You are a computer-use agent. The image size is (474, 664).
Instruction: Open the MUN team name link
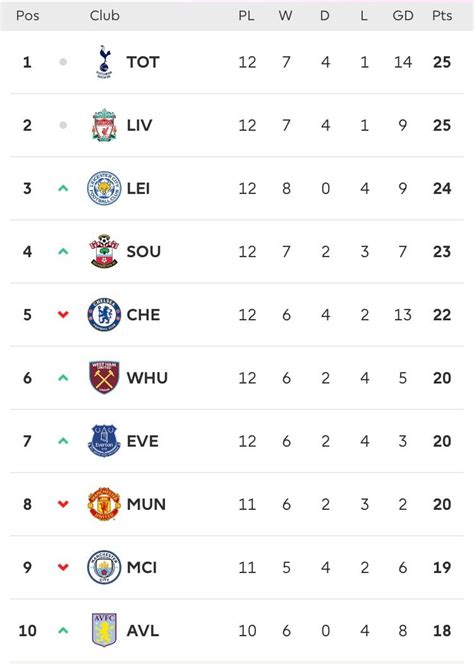pos(146,504)
